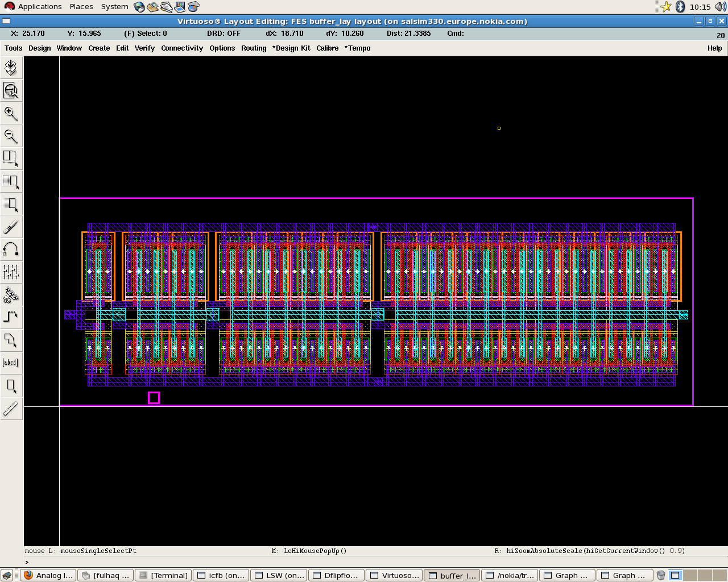728x582 pixels.
Task: Choose the Copy tool icon
Action: click(x=11, y=181)
